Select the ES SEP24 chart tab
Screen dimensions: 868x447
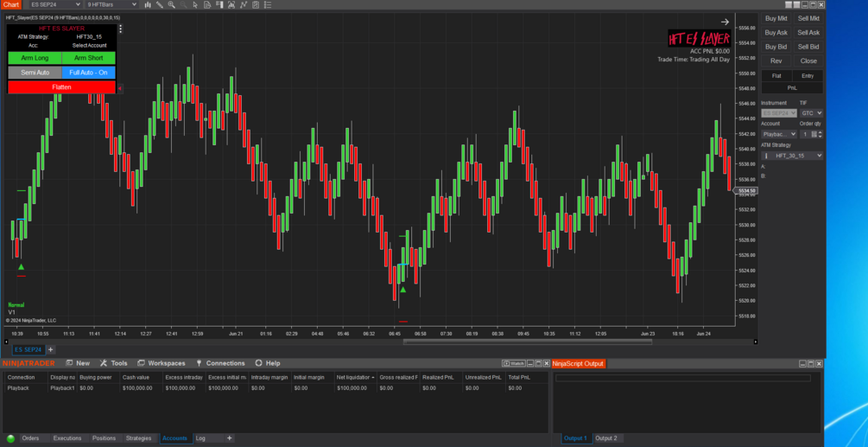tap(29, 349)
